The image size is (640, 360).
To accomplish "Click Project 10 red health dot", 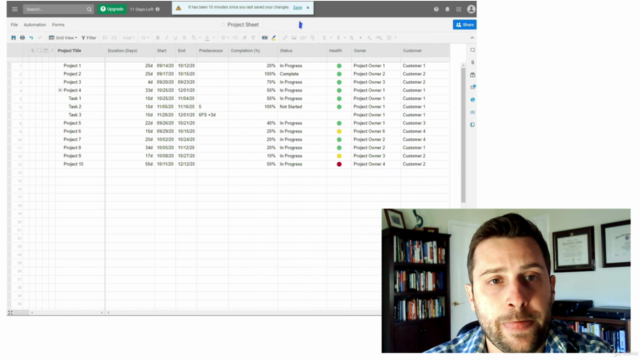I will 339,164.
